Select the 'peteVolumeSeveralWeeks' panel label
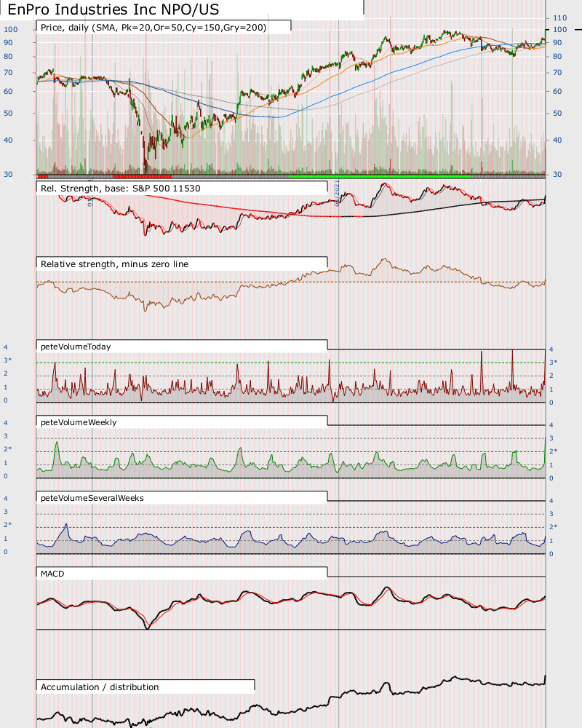 tap(92, 498)
